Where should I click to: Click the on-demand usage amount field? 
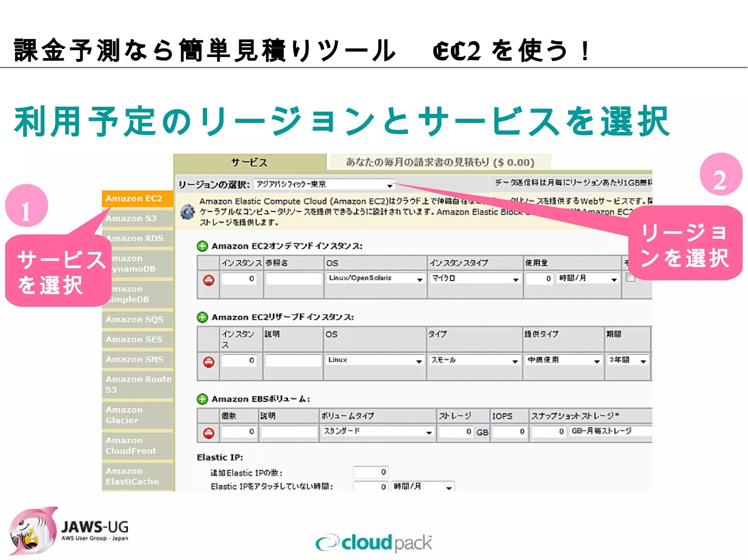click(539, 279)
